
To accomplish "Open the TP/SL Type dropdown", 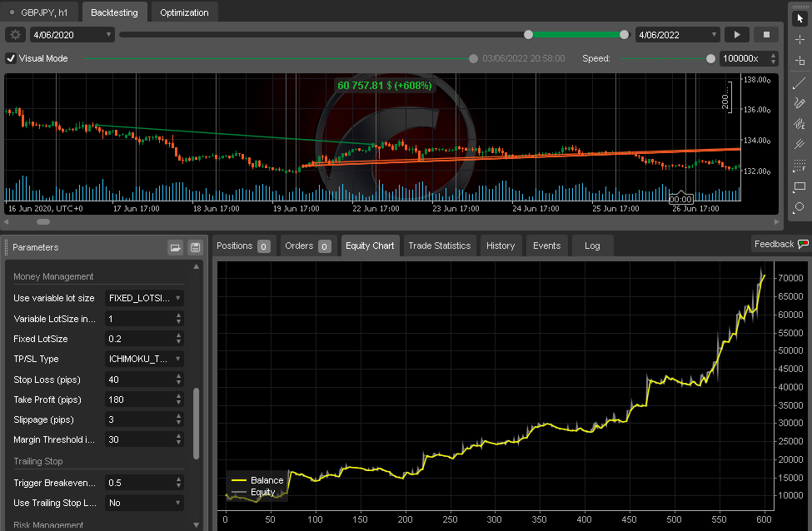I will [x=144, y=359].
